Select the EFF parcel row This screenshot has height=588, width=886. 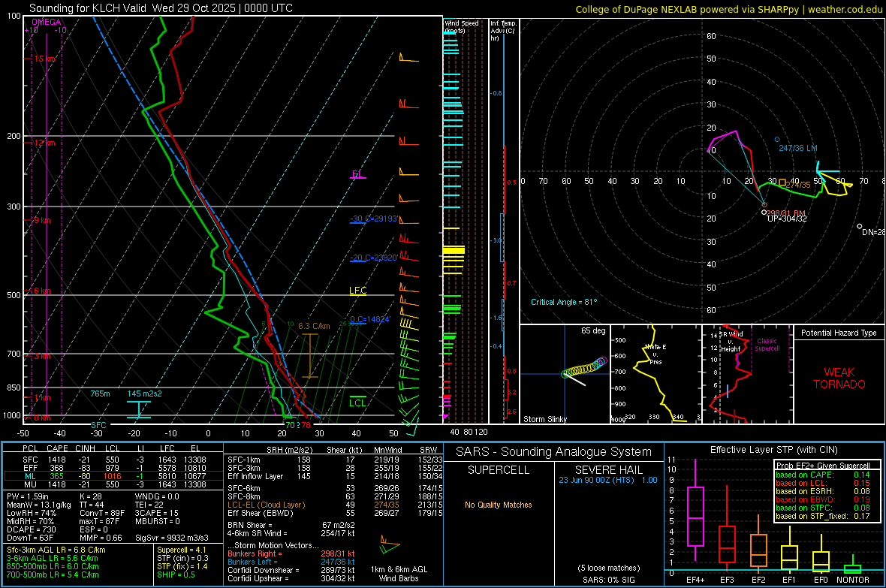[113, 468]
